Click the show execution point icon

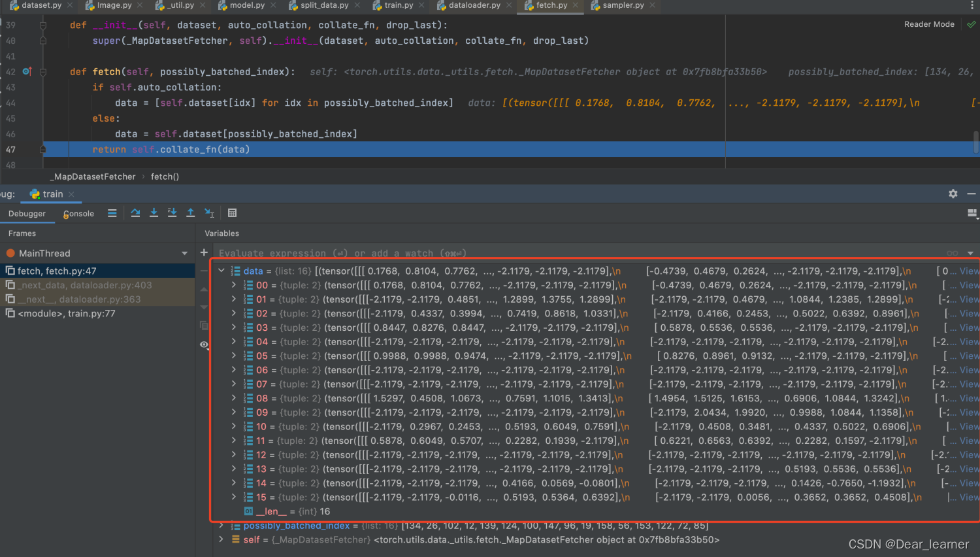click(x=112, y=213)
